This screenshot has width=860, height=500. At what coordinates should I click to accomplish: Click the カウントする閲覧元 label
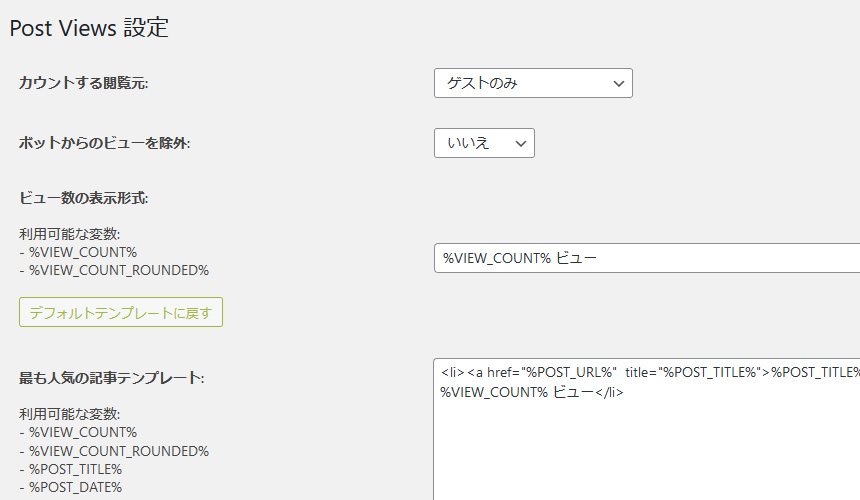pos(83,83)
